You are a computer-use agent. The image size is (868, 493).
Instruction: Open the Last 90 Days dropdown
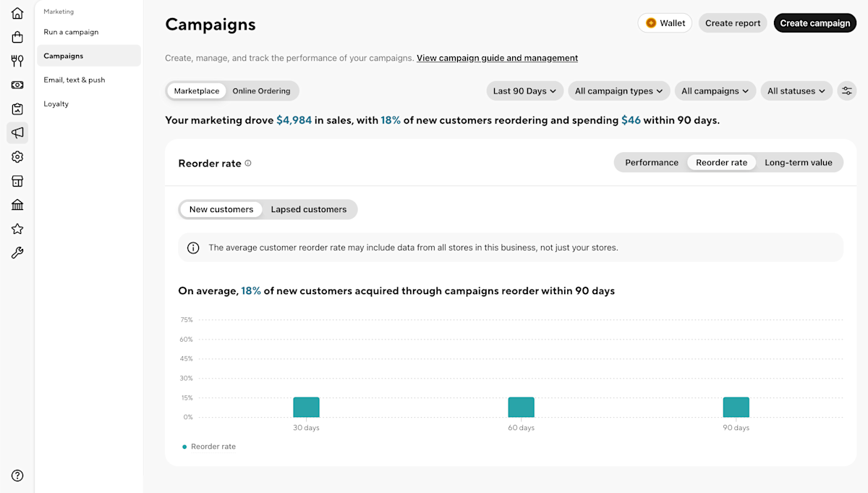coord(524,91)
